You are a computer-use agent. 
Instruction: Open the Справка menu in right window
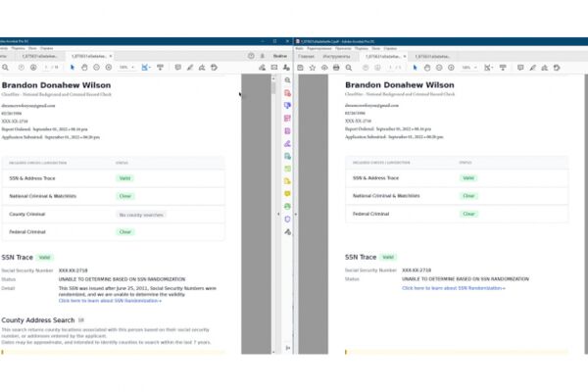[390, 48]
